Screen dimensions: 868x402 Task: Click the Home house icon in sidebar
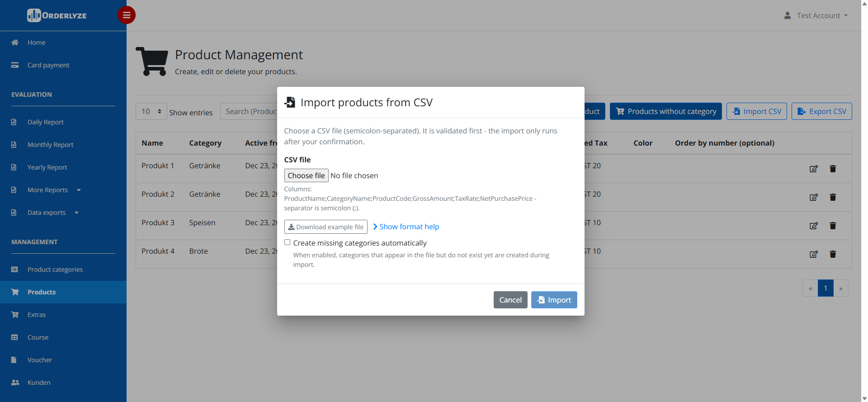(x=15, y=43)
